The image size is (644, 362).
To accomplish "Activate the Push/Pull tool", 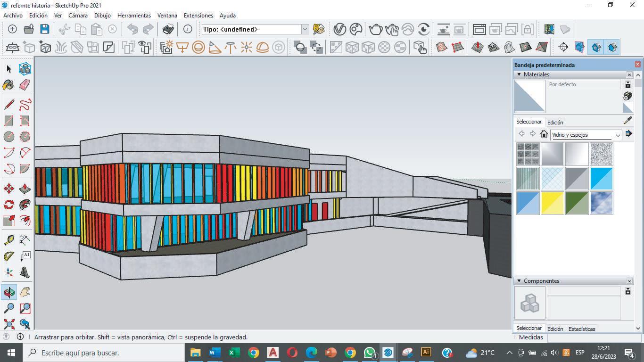I will (x=25, y=189).
